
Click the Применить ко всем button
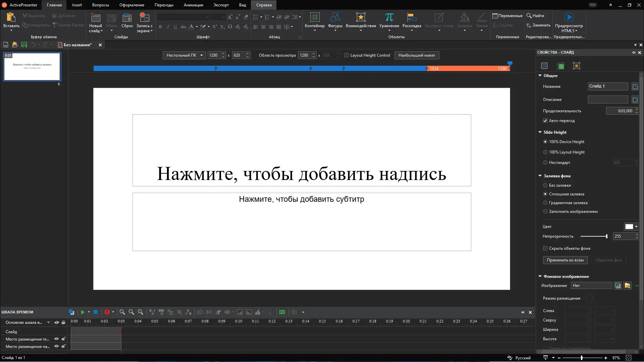point(565,260)
